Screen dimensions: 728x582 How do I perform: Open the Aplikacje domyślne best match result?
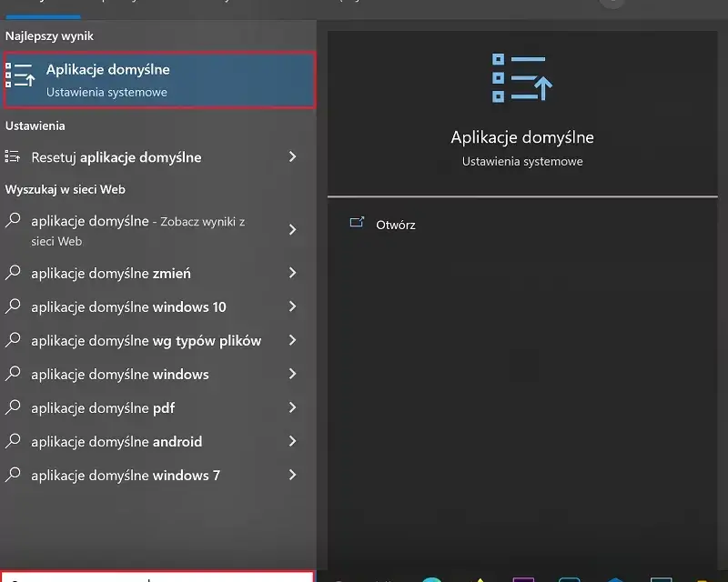[x=159, y=80]
